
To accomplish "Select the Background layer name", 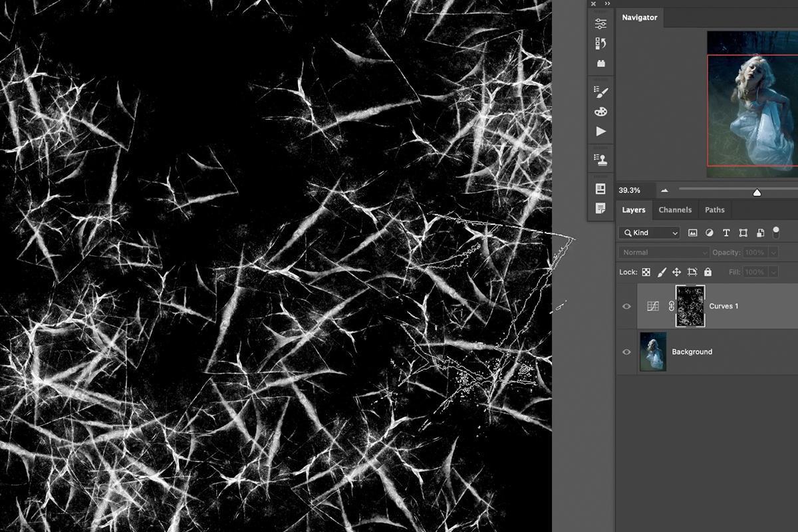I will [692, 352].
